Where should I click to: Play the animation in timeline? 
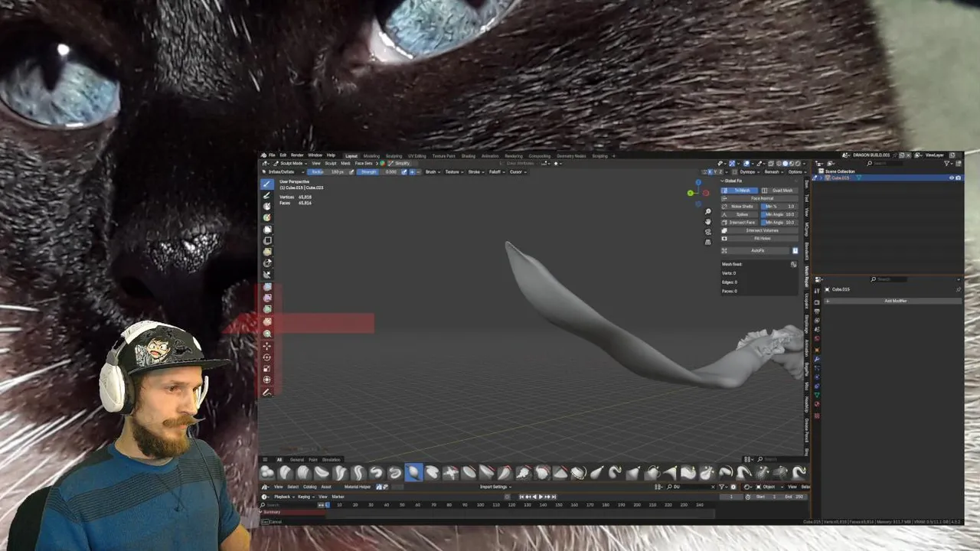(x=541, y=497)
